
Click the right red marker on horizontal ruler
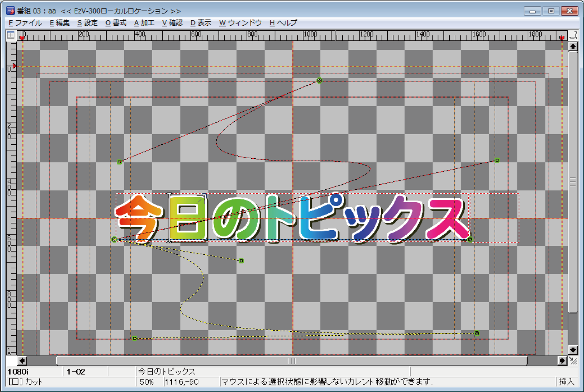click(x=561, y=38)
